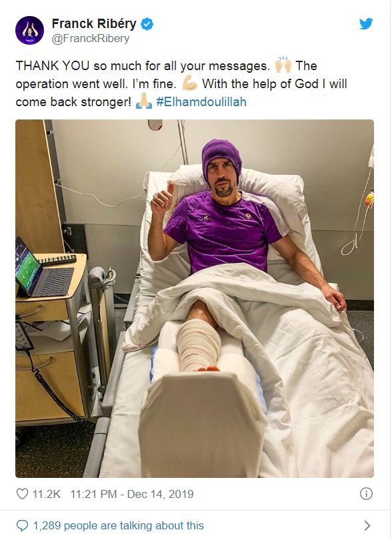The width and height of the screenshot is (392, 540).
Task: Click the flexed biceps emoji
Action: point(189,83)
